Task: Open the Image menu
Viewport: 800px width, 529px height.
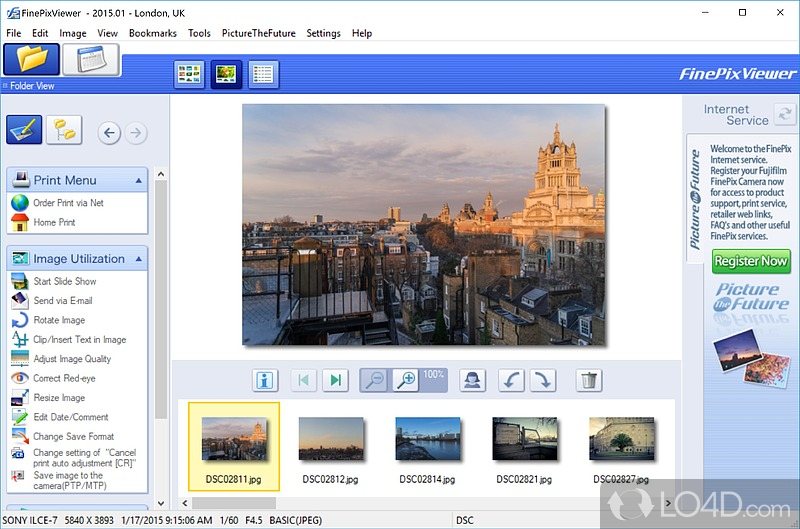Action: pos(72,33)
